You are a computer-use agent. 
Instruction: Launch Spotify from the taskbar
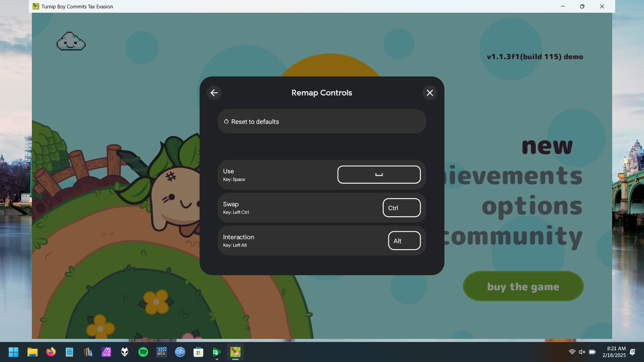[142, 352]
